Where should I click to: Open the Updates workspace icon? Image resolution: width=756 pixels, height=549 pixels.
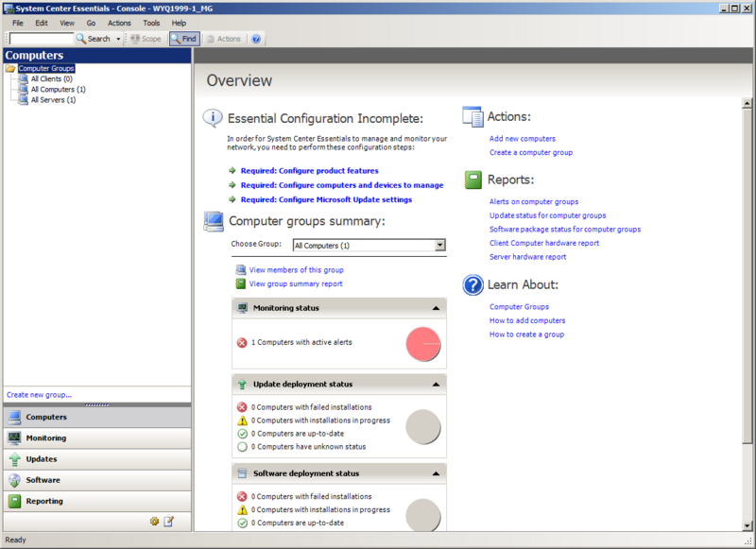16,459
